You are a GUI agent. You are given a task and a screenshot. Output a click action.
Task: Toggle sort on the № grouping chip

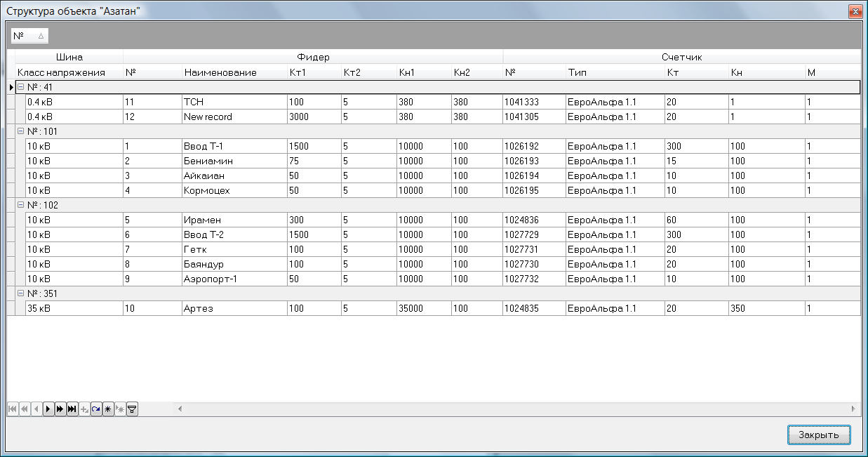coord(29,36)
